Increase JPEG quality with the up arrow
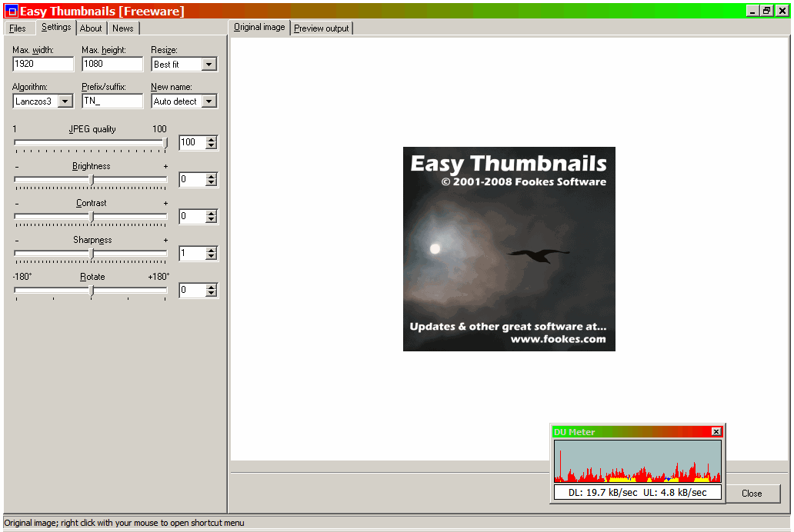 click(x=211, y=139)
